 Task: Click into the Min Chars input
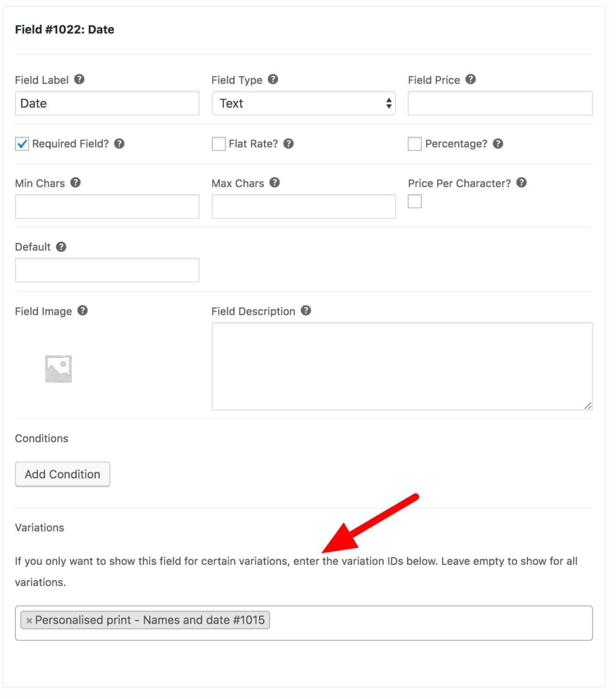tap(107, 207)
